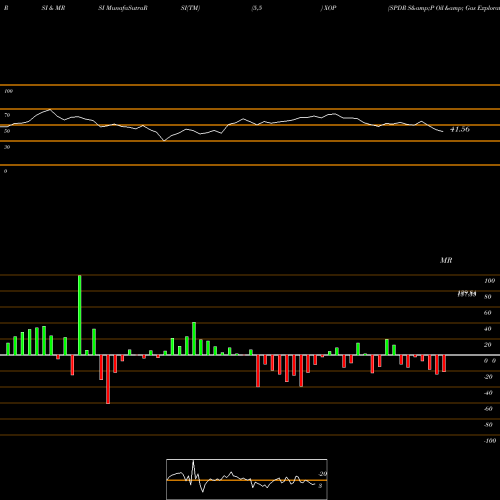Click the 'SPDR S&P Oil & Gas' title
Image resolution: width=500 pixels, height=500 pixels.
click(x=444, y=8)
